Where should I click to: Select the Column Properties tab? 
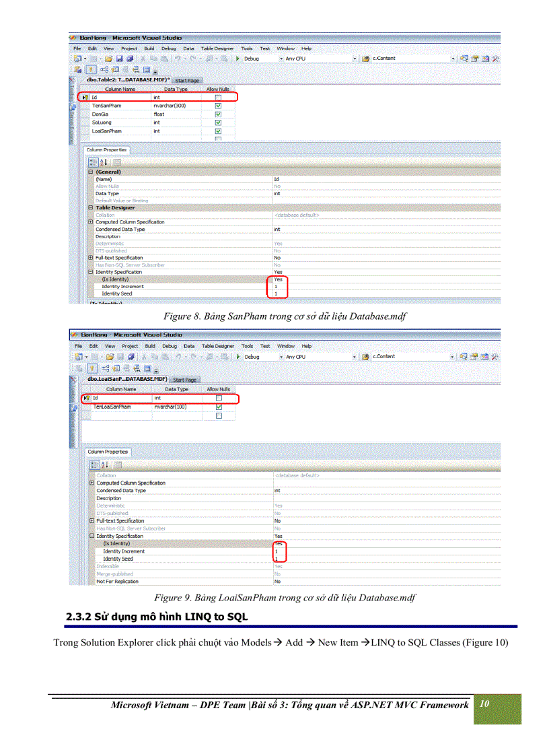(x=106, y=149)
